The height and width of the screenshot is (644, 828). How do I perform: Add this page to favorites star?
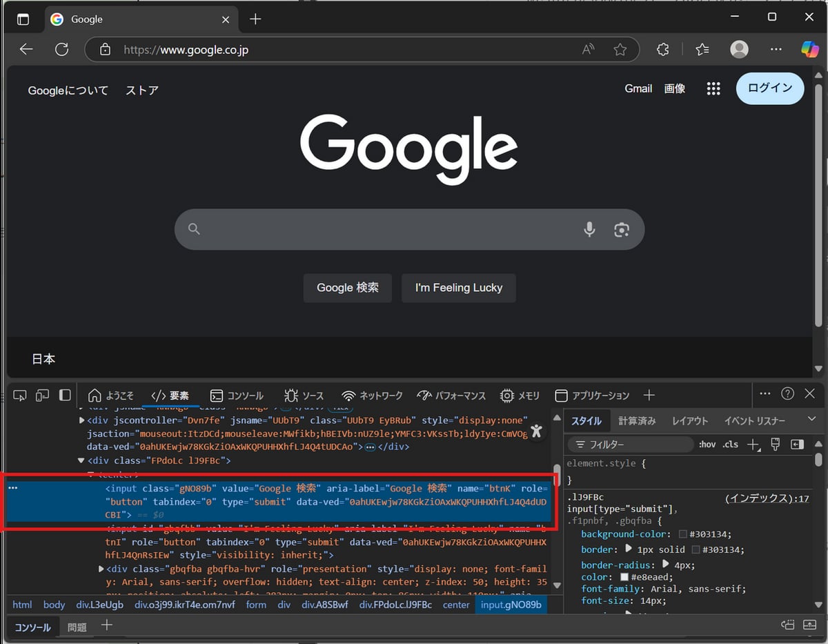point(620,50)
